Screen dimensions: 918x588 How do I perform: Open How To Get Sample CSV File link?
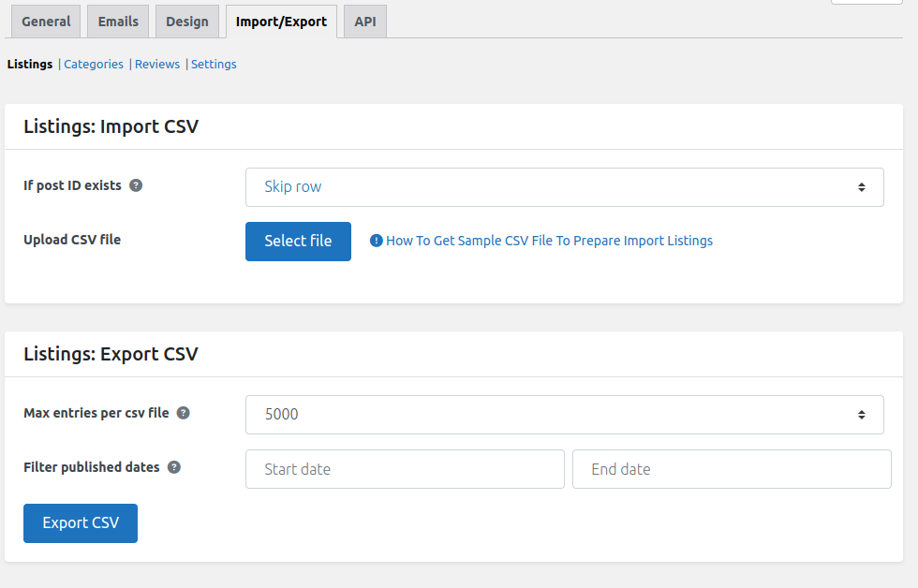point(549,241)
